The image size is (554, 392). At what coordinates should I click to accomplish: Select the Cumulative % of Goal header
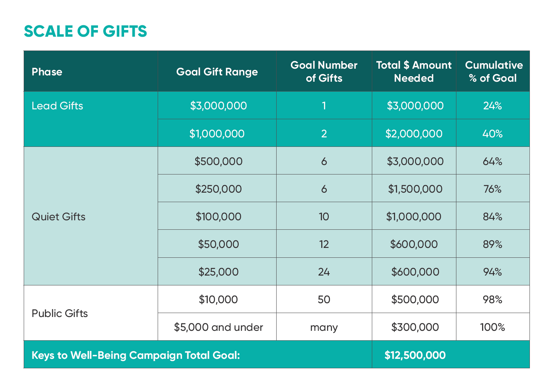(x=493, y=71)
